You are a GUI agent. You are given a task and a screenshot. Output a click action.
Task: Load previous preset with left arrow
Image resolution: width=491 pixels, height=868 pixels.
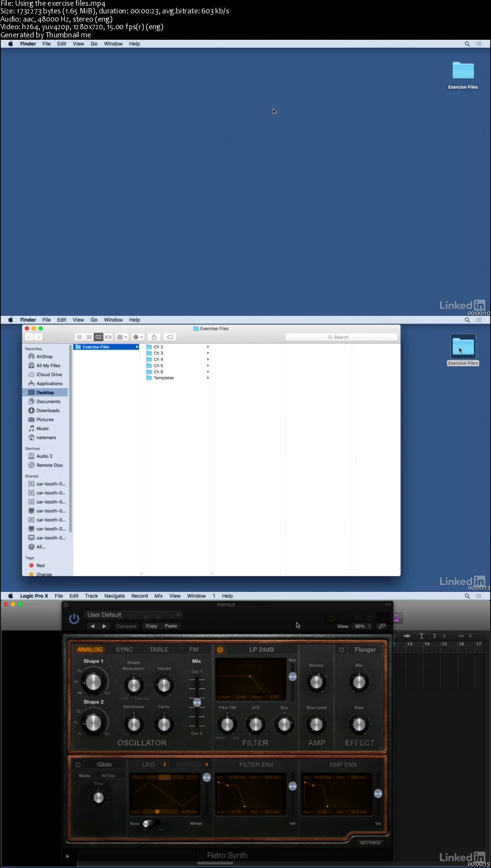click(x=92, y=626)
